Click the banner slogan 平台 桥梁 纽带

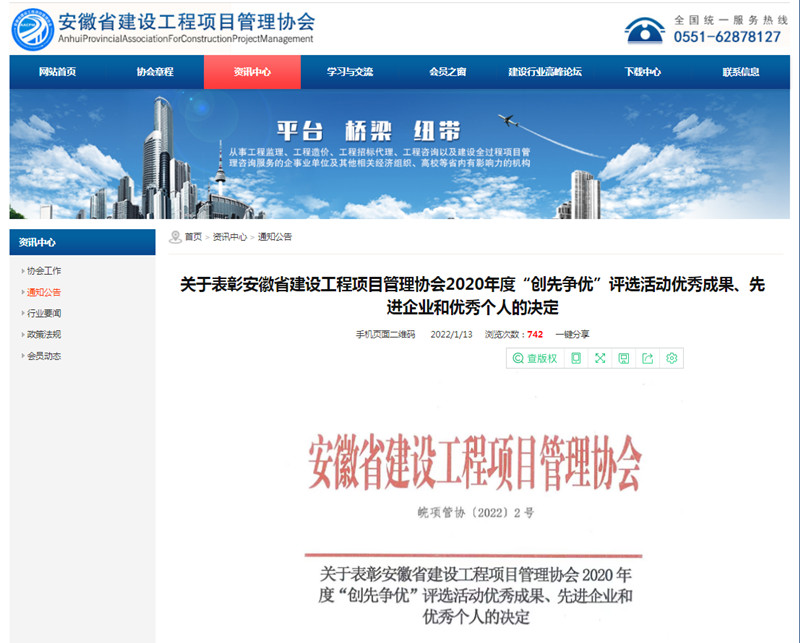[368, 131]
